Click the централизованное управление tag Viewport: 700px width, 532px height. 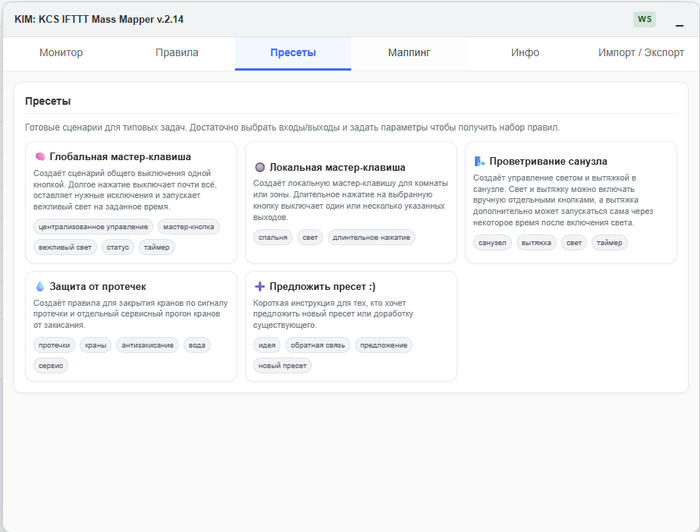coord(93,227)
